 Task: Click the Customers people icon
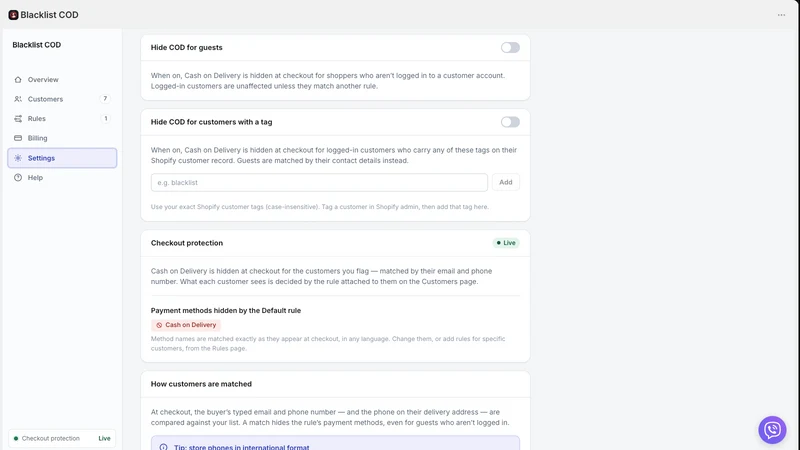(x=18, y=99)
